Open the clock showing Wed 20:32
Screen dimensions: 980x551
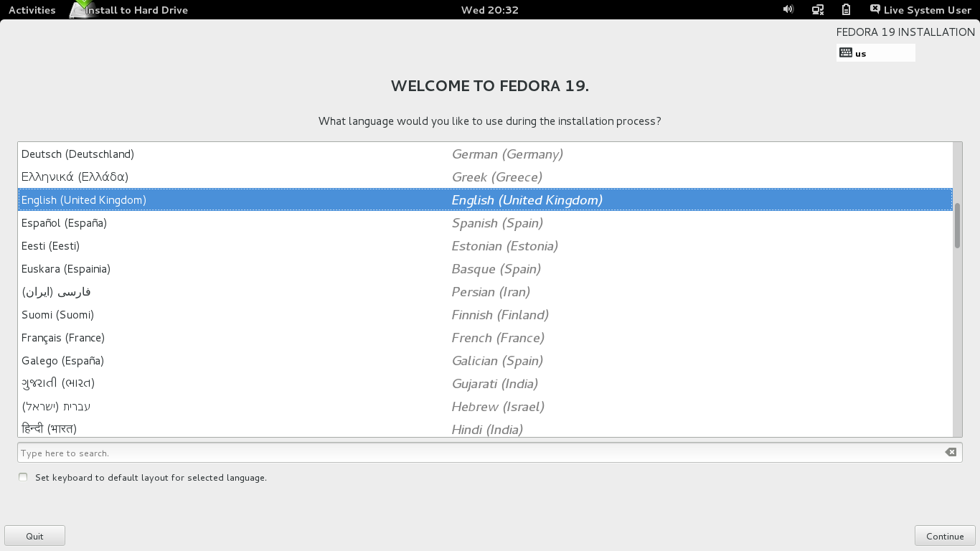[x=489, y=9]
